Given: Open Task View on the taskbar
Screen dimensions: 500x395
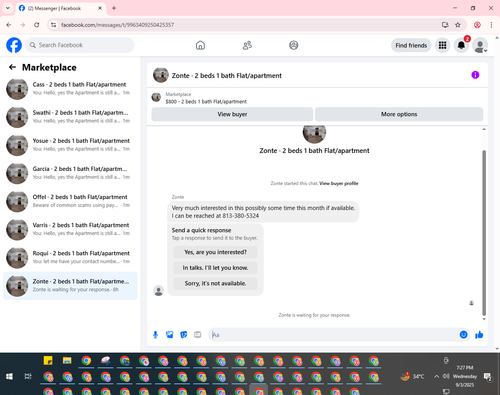Looking at the screenshot, I should [x=28, y=377].
